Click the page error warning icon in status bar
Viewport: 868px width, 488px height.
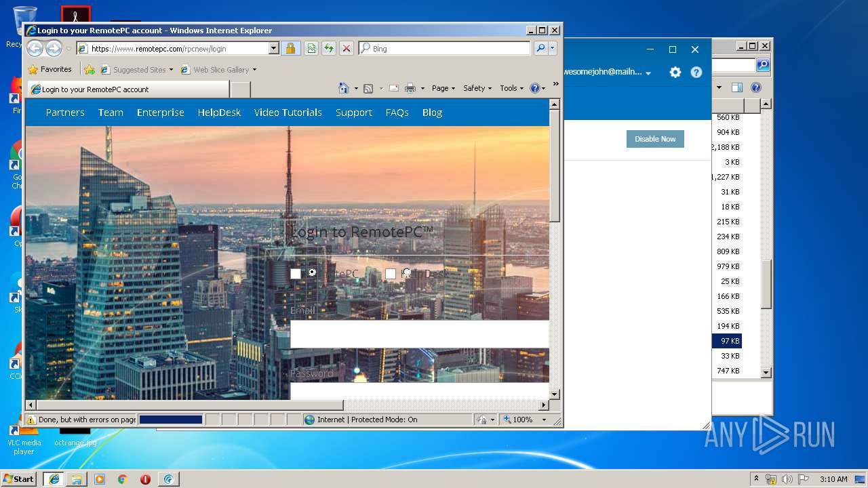31,420
